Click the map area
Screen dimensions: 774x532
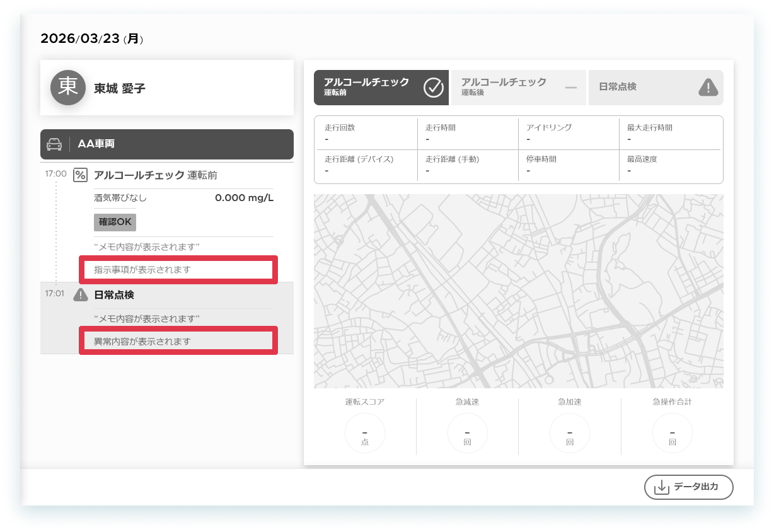pyautogui.click(x=519, y=291)
